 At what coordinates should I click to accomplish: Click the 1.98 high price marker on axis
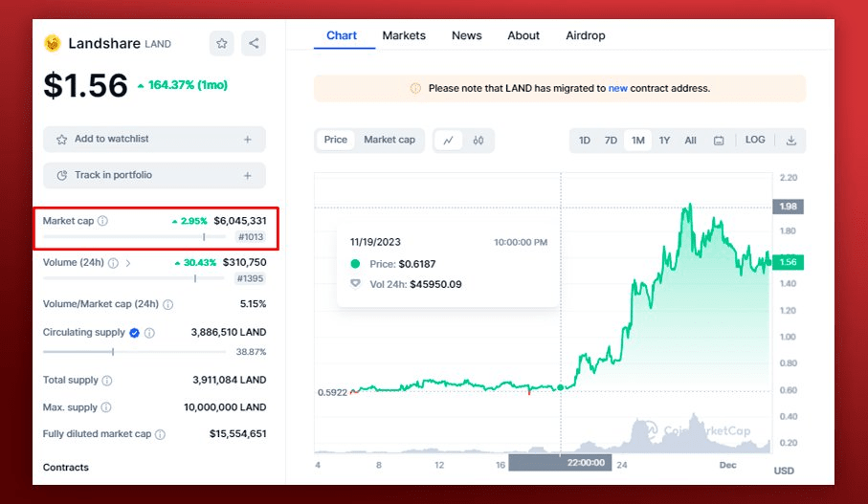[x=788, y=207]
